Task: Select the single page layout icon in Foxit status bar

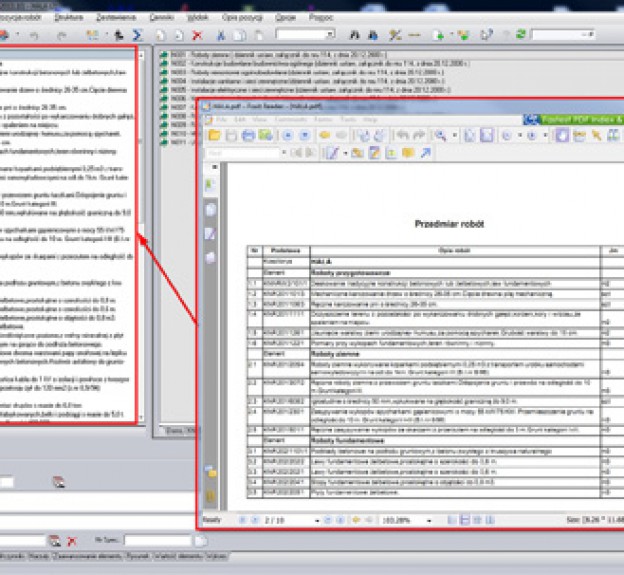Action: point(452,520)
